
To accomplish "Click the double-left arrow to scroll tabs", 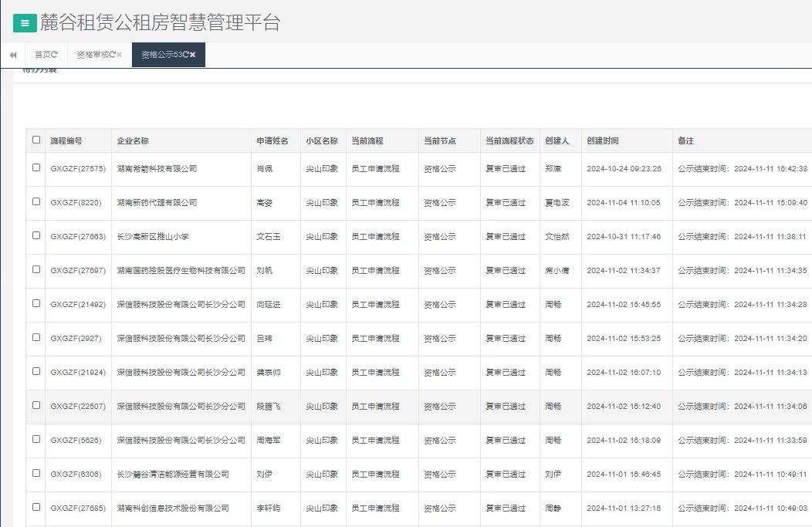I will tap(13, 55).
